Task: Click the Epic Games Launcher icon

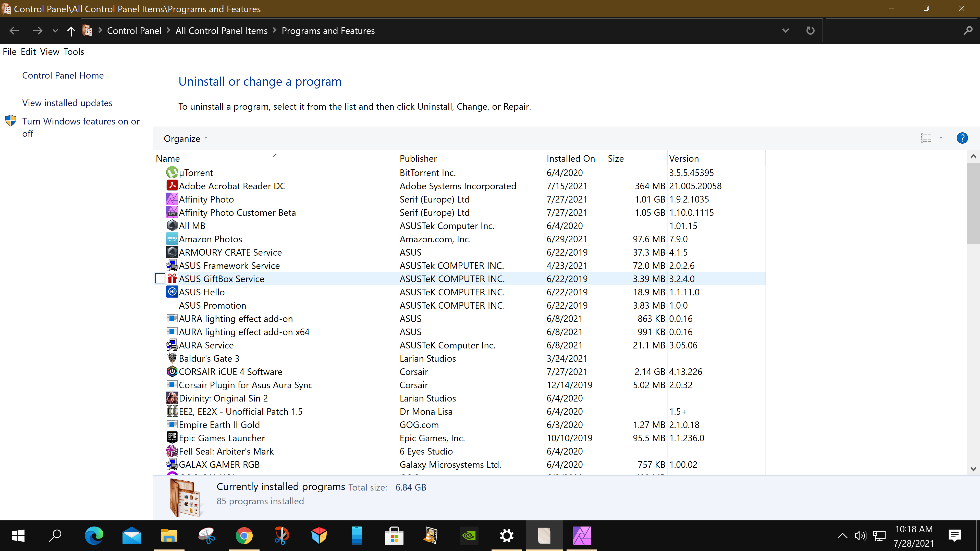Action: point(172,438)
